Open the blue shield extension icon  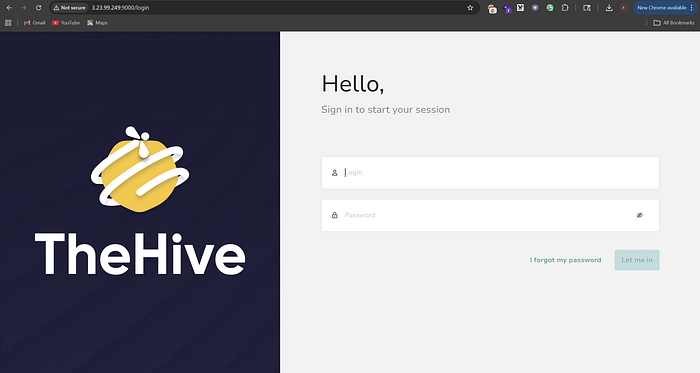535,8
